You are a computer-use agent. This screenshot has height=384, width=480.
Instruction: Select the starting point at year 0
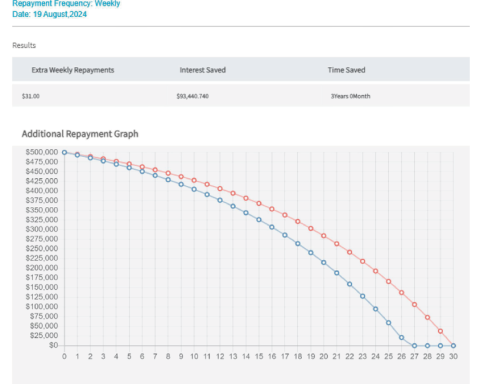[64, 152]
